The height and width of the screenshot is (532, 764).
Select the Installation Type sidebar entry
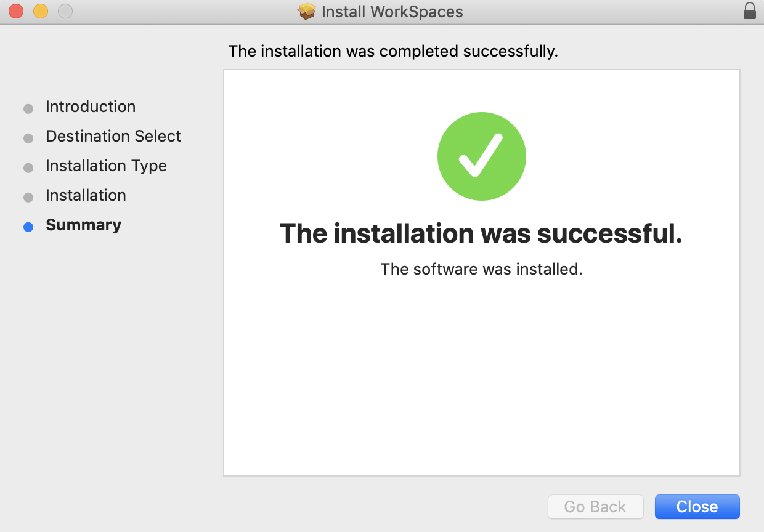pos(105,166)
